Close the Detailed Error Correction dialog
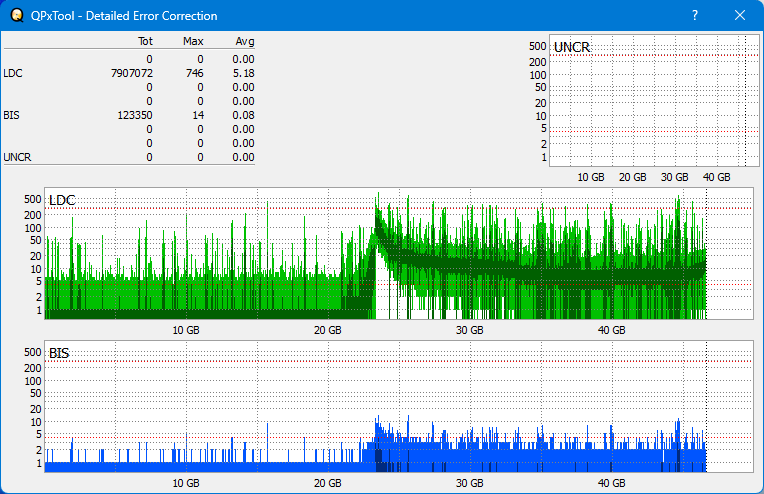 click(740, 15)
